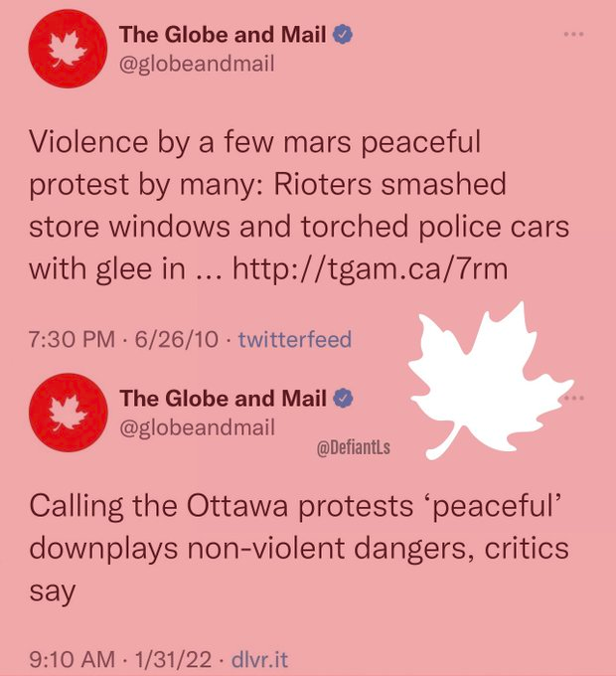
Task: Click the twitterfeed source link
Action: (295, 339)
